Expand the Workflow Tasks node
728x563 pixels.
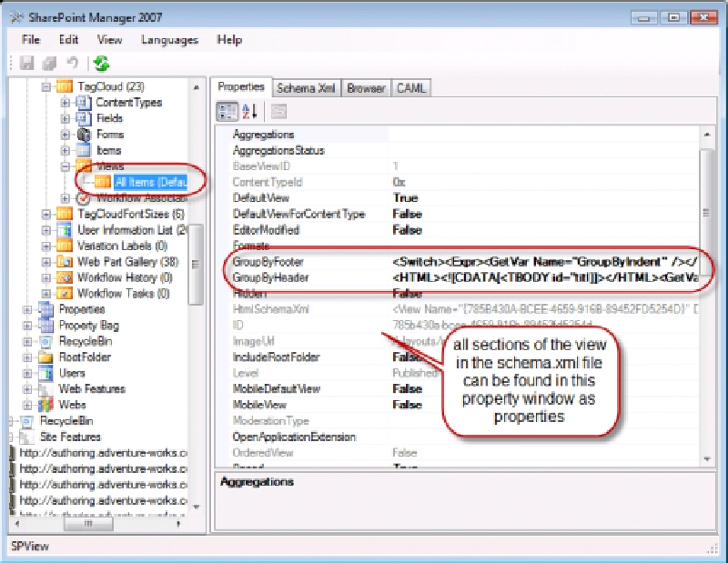click(x=46, y=294)
